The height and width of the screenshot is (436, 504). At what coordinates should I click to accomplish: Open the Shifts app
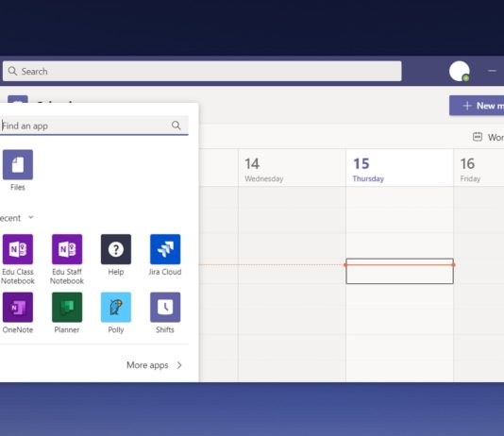[x=165, y=307]
